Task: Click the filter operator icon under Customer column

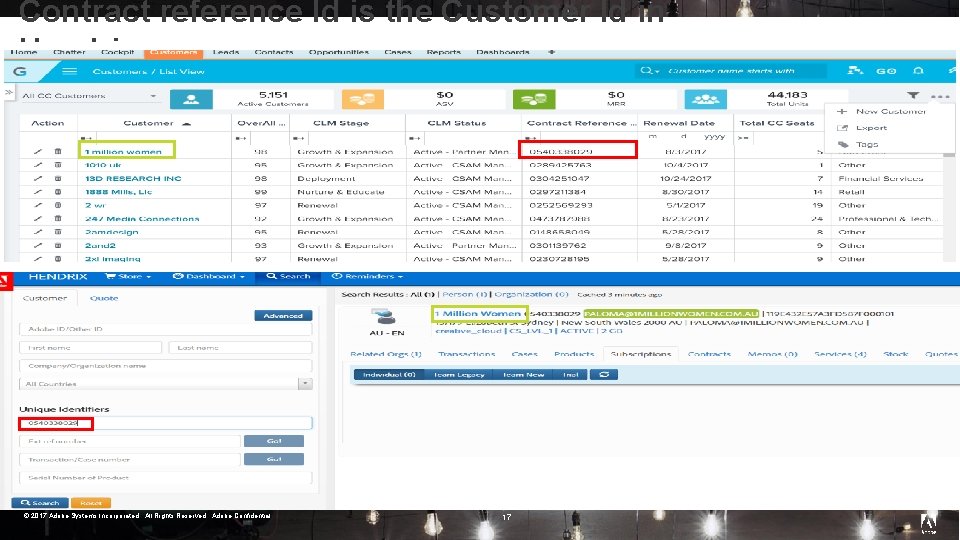Action: tap(86, 138)
